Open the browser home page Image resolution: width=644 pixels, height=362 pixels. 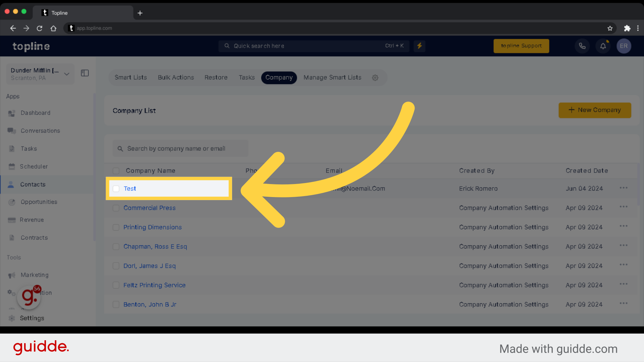pos(53,28)
